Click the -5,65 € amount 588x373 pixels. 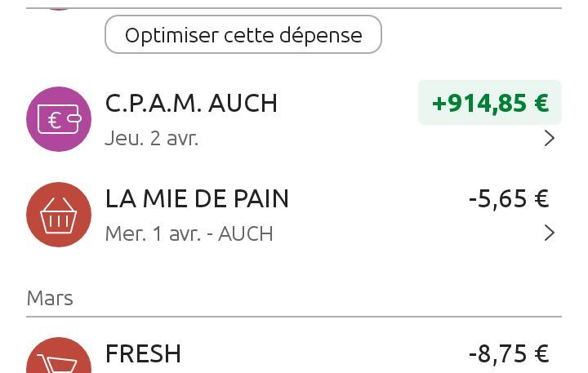[509, 198]
